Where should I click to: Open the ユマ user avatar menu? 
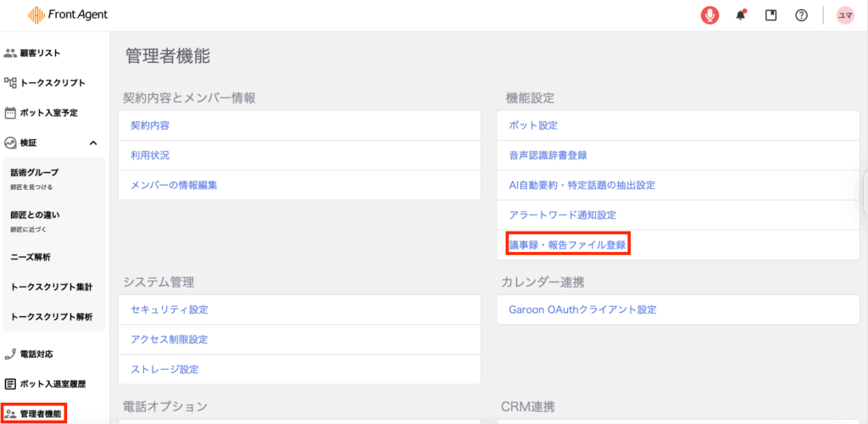coord(845,15)
